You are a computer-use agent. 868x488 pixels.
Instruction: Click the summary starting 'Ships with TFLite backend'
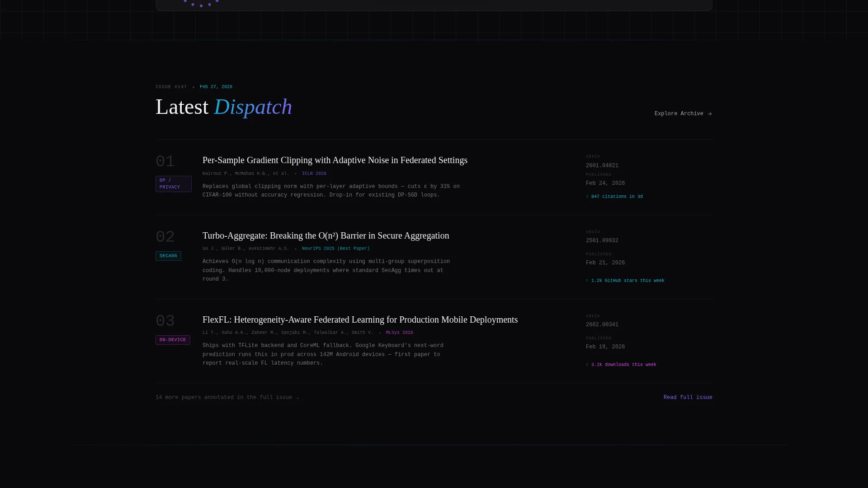click(x=323, y=354)
